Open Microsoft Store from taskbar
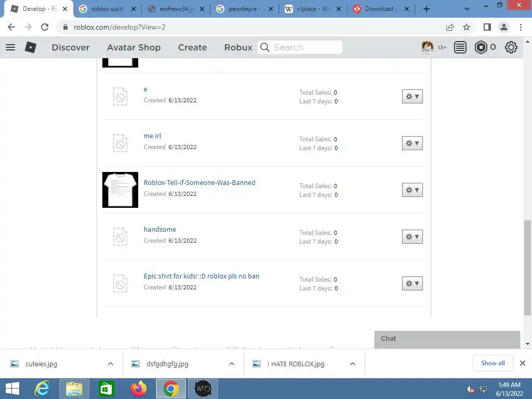Viewport: 532px width, 399px height. pyautogui.click(x=106, y=389)
